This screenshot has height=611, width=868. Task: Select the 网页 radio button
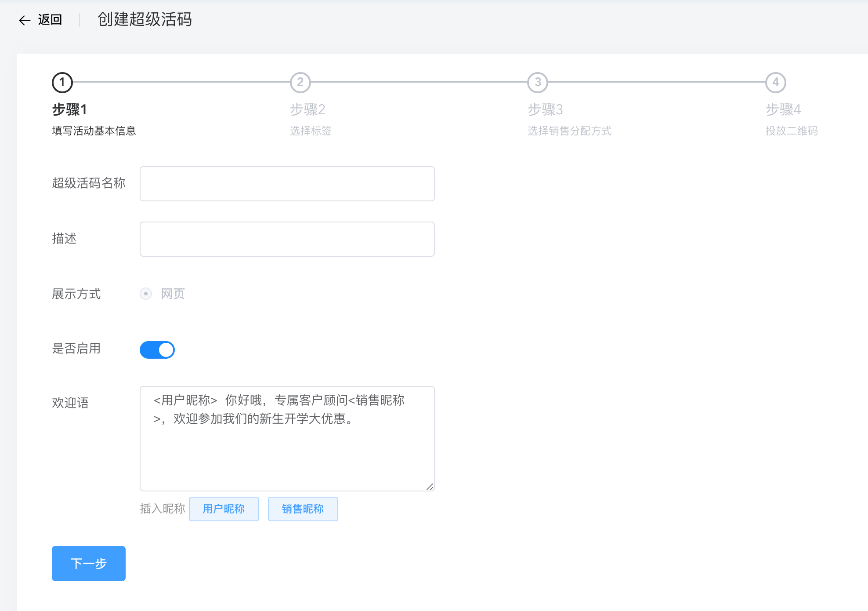click(x=146, y=294)
